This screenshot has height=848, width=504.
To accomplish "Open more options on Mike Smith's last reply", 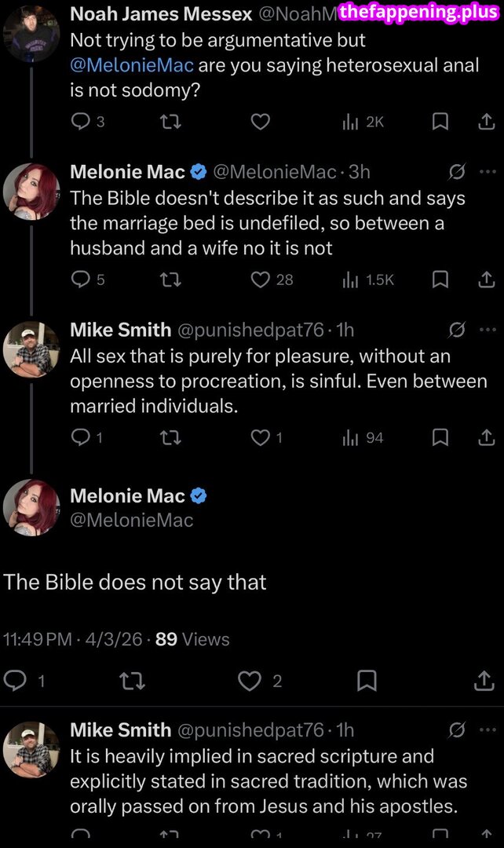I will pyautogui.click(x=488, y=730).
